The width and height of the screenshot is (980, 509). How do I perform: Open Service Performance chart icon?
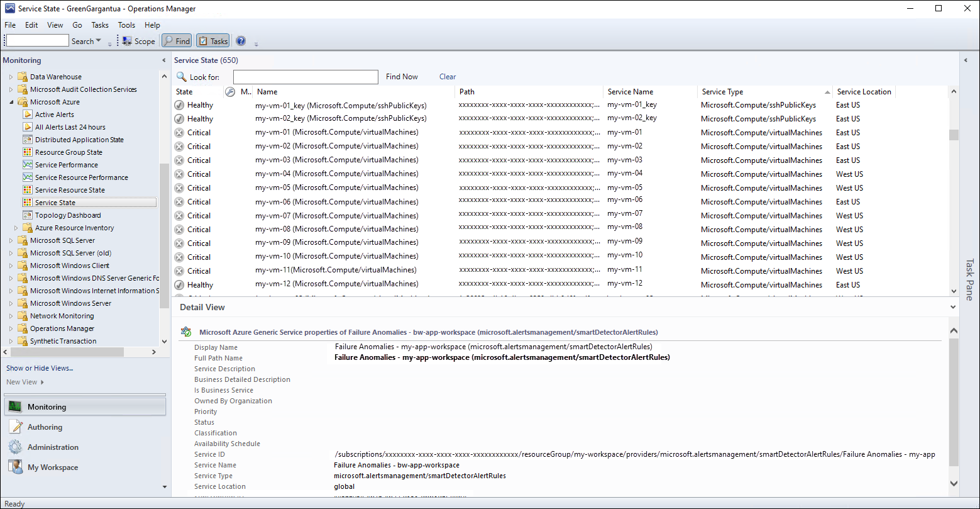[x=28, y=165]
